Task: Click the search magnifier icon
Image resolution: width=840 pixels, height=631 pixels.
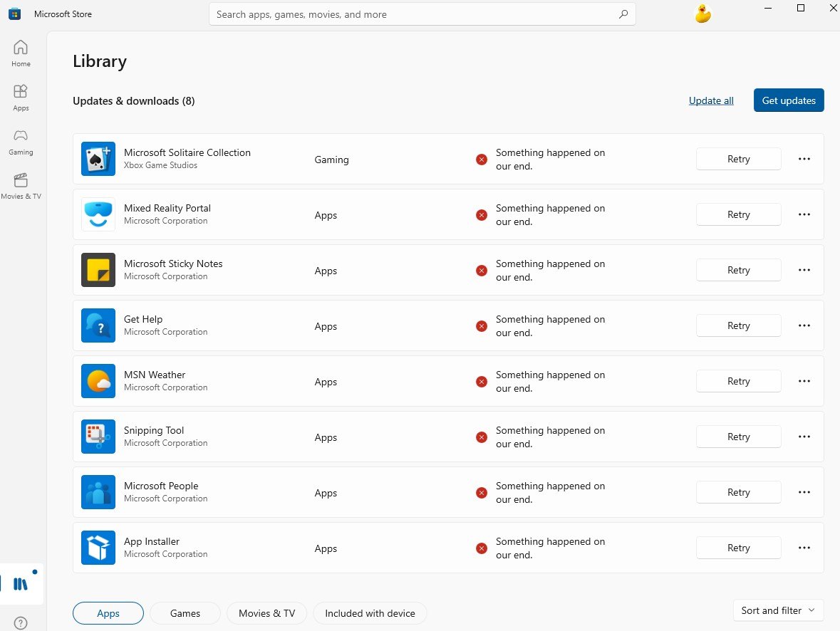Action: [x=623, y=14]
